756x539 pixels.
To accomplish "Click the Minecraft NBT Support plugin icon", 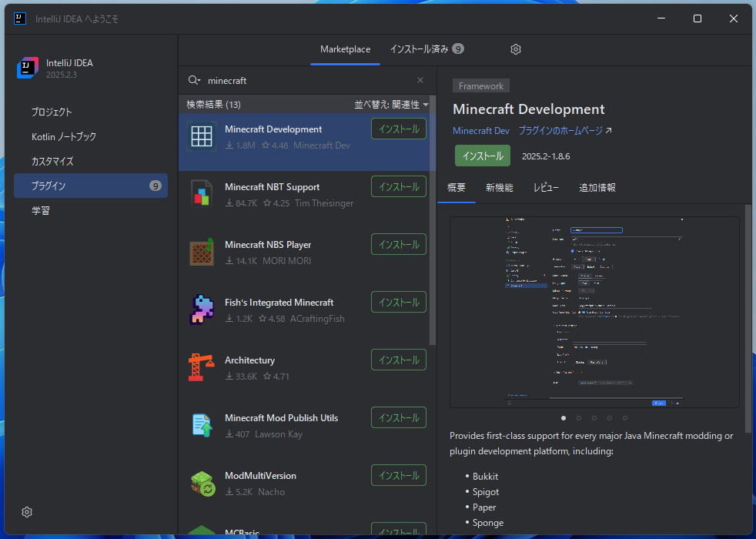I will click(200, 194).
